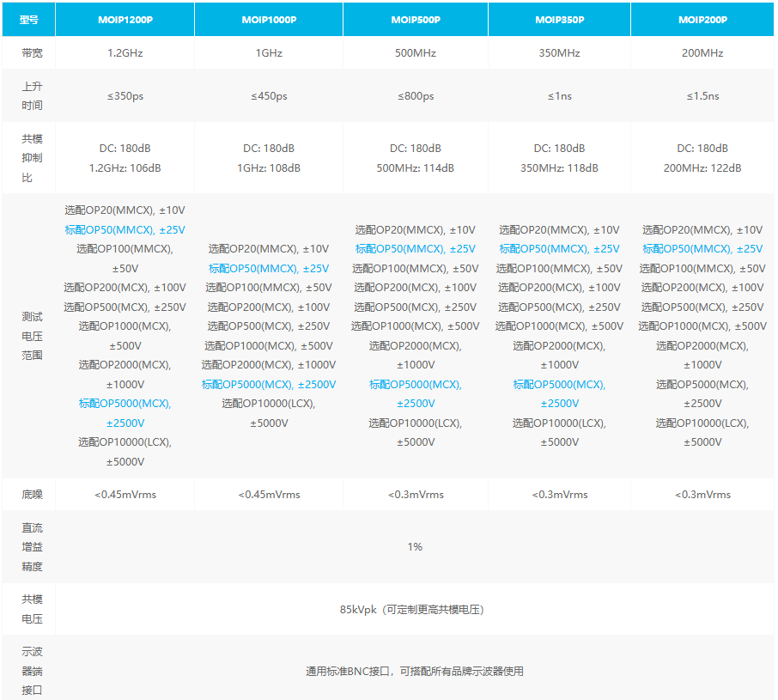Select the MOIP350P header cell
The height and width of the screenshot is (700, 778).
559,20
